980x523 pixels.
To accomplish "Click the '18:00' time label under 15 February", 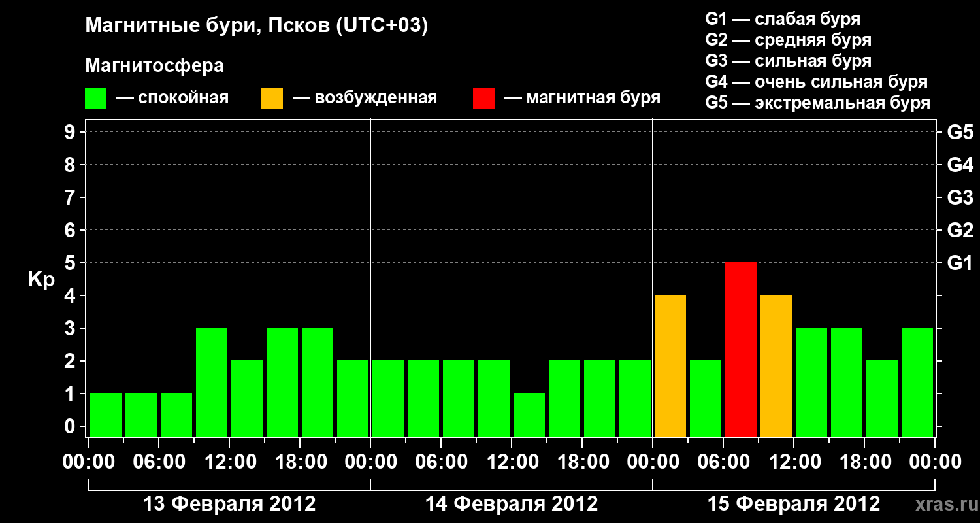I will [x=864, y=462].
